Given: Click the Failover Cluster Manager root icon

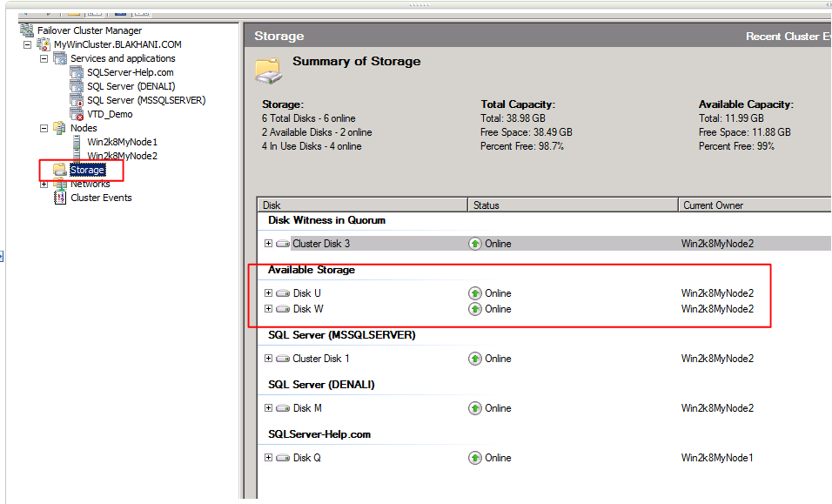Looking at the screenshot, I should tap(27, 30).
